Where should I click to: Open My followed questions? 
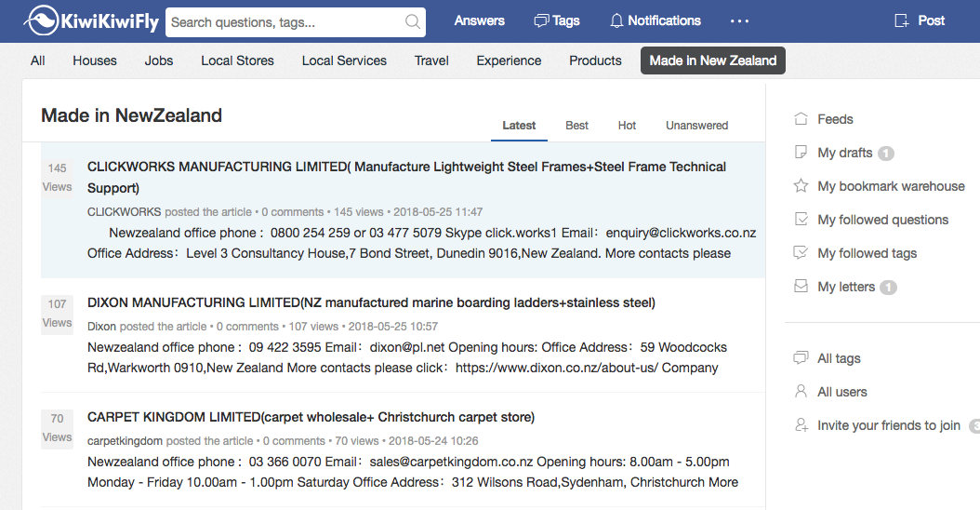pos(883,220)
